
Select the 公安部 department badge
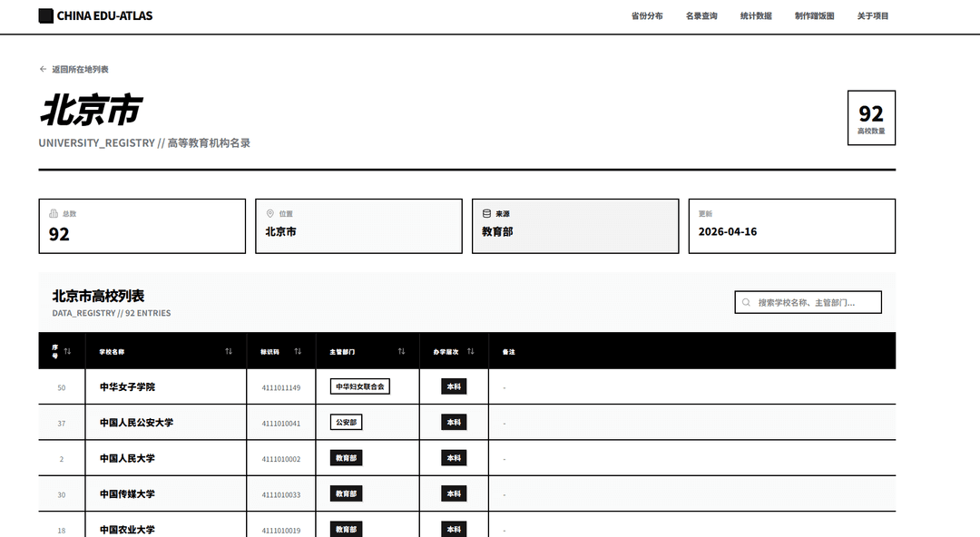click(346, 421)
